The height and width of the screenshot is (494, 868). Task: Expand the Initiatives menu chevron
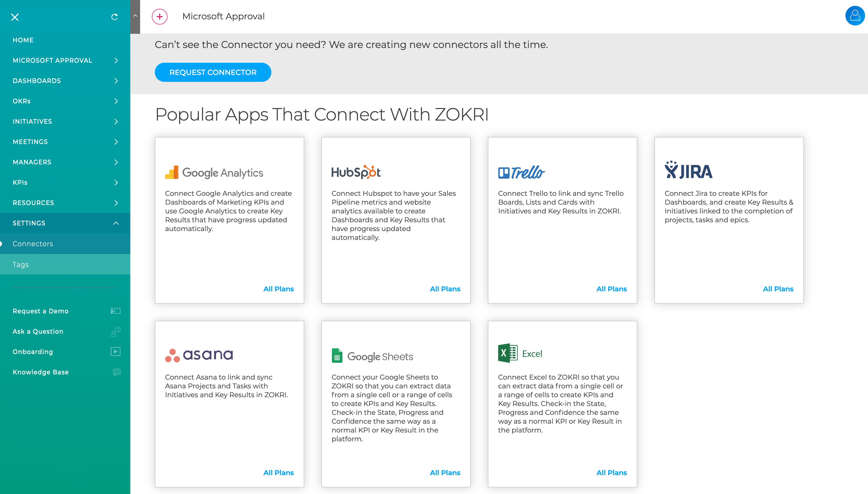pyautogui.click(x=116, y=122)
